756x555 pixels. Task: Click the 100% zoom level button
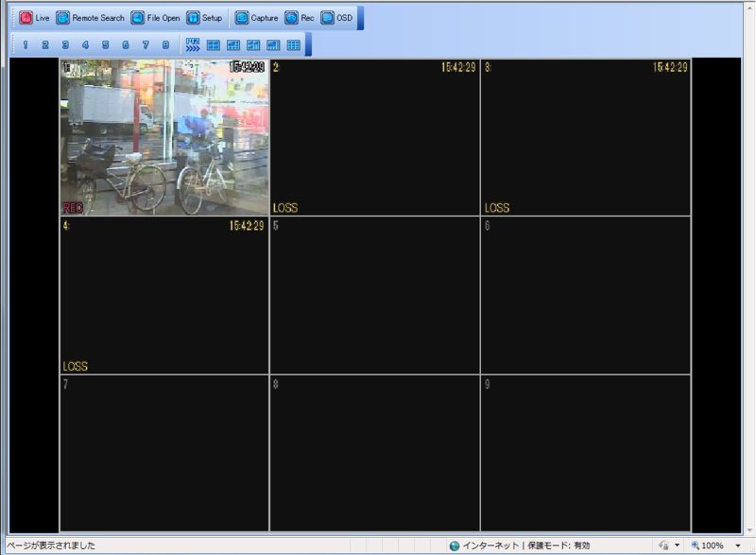[707, 546]
